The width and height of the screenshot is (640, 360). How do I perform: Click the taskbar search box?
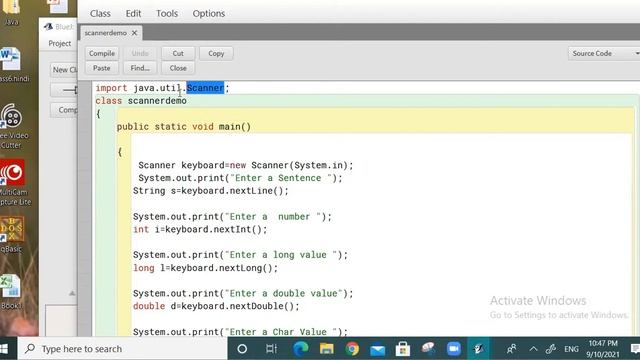122,349
